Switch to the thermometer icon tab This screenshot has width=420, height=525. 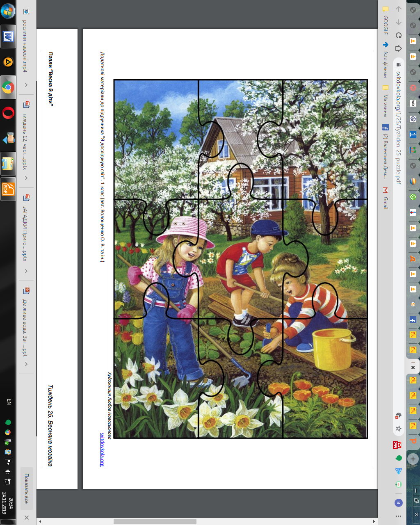click(413, 212)
